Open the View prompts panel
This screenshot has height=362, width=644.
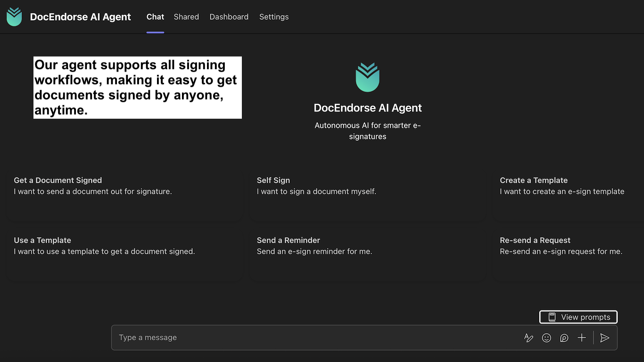[x=578, y=317]
